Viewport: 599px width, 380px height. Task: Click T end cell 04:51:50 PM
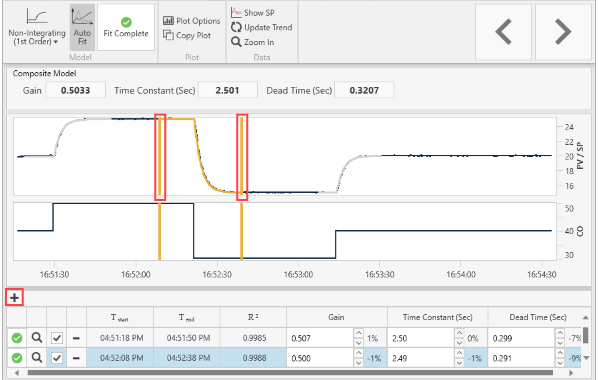187,338
